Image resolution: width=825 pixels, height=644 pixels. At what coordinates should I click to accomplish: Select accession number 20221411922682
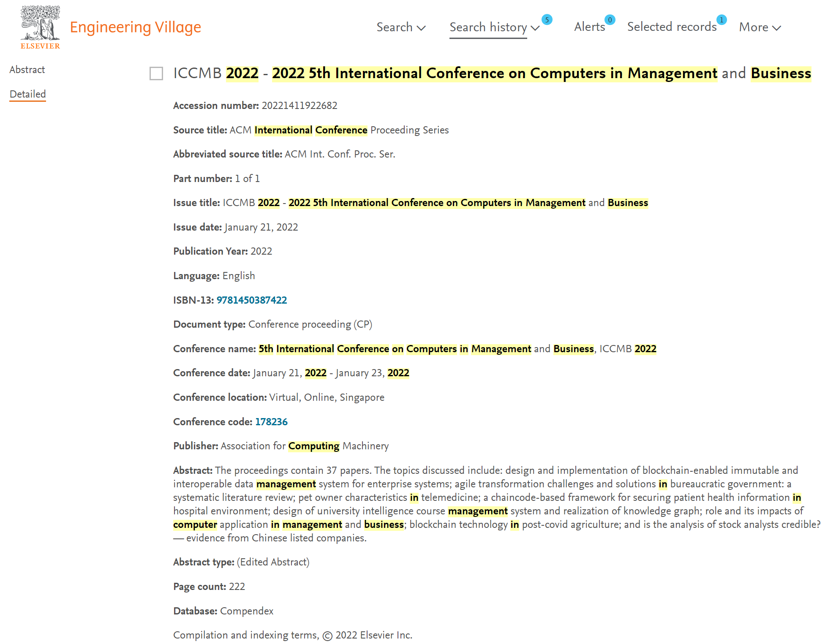click(300, 106)
